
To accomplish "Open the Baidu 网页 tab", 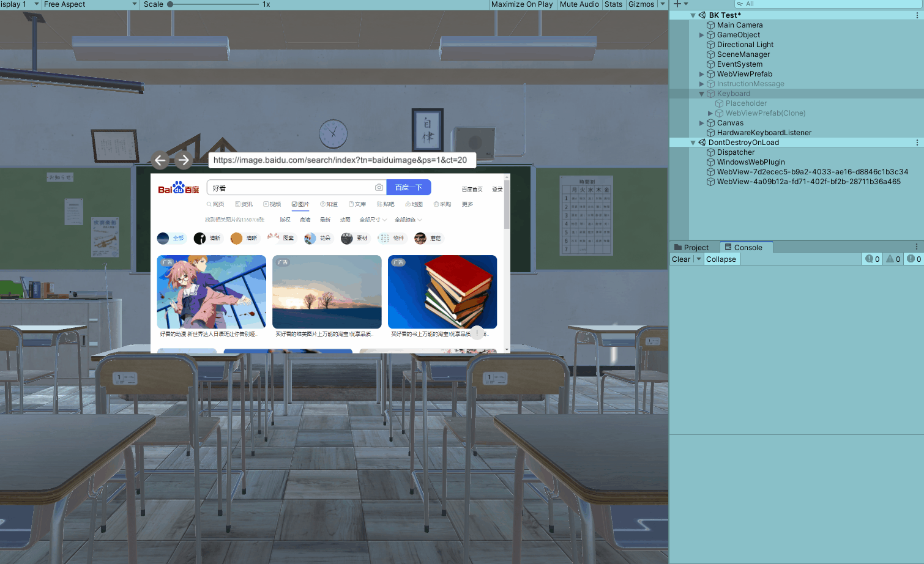I will [215, 204].
